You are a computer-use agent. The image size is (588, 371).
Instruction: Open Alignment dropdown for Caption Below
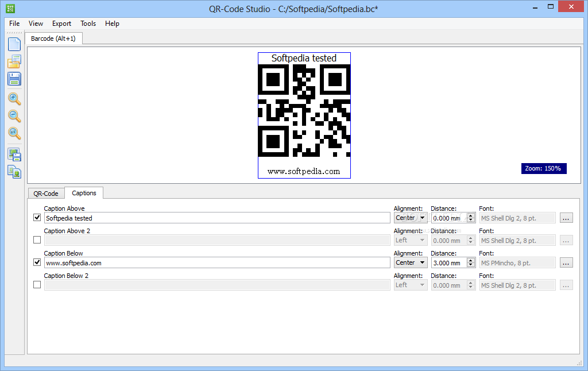coord(411,262)
